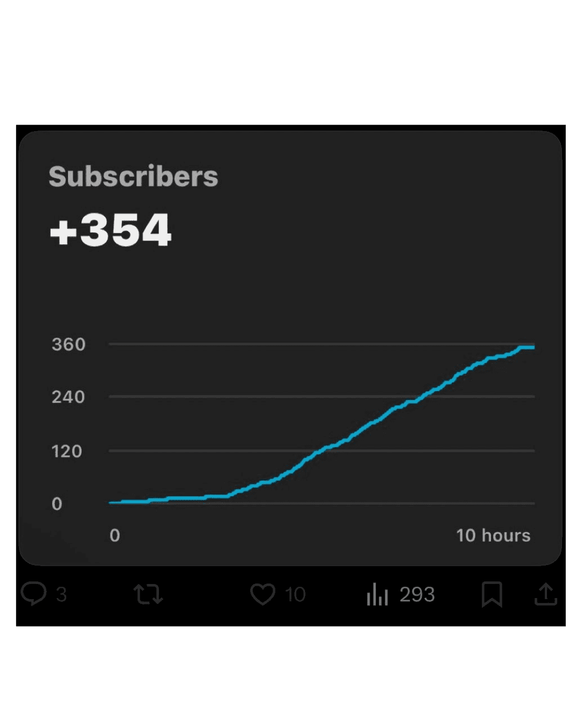Click the view count 293

[417, 594]
